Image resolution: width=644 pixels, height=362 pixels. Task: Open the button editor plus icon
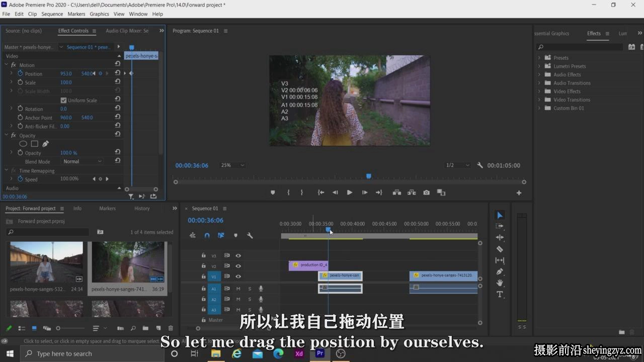point(519,193)
